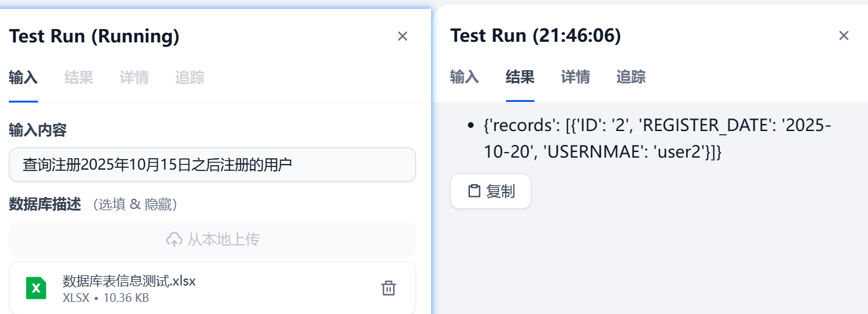Screen dimensions: 868x314
Task: Click the green XLSX file type icon
Action: 36,288
